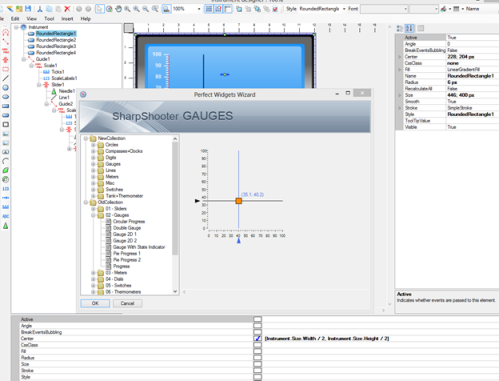Toggle the Active binding checkbox

coord(257,319)
